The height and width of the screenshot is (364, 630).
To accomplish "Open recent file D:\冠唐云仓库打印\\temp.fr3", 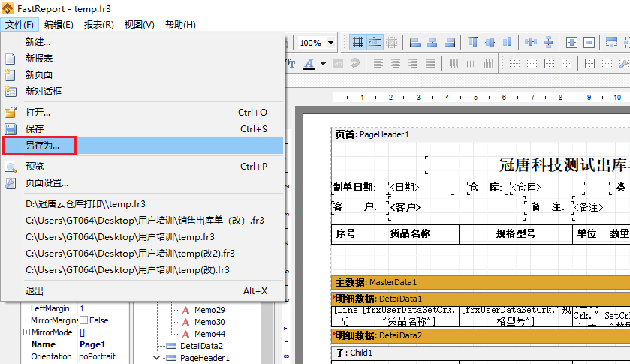I will coord(143,203).
